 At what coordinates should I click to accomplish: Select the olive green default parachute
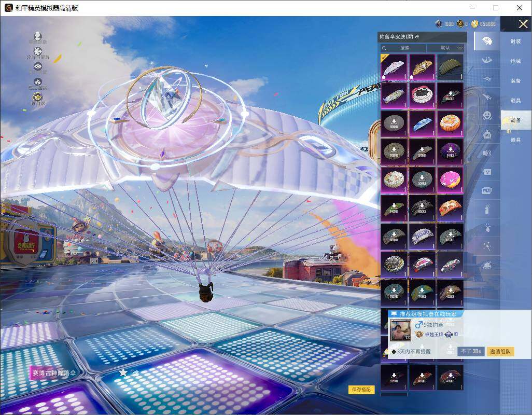pyautogui.click(x=450, y=67)
